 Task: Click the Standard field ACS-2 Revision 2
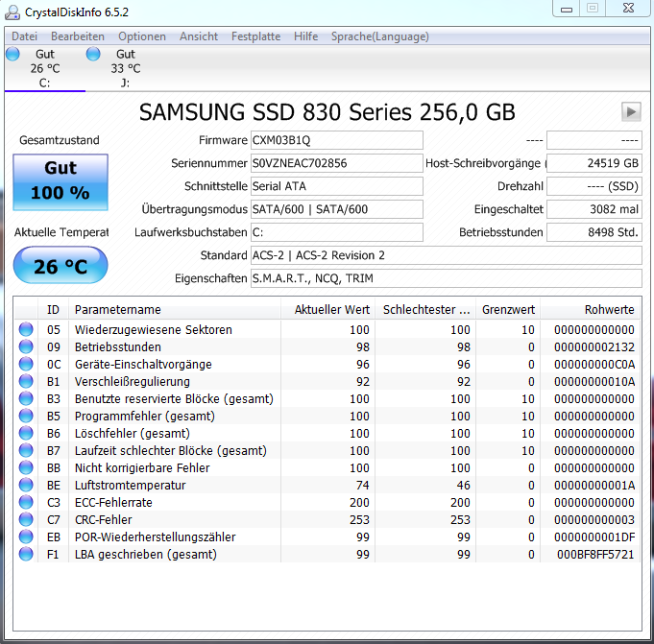(447, 255)
